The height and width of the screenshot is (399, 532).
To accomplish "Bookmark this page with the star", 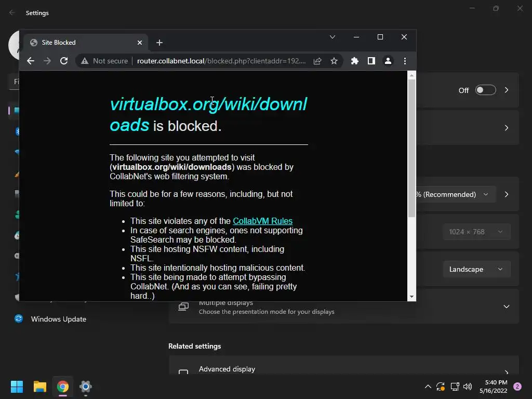I will coord(334,61).
